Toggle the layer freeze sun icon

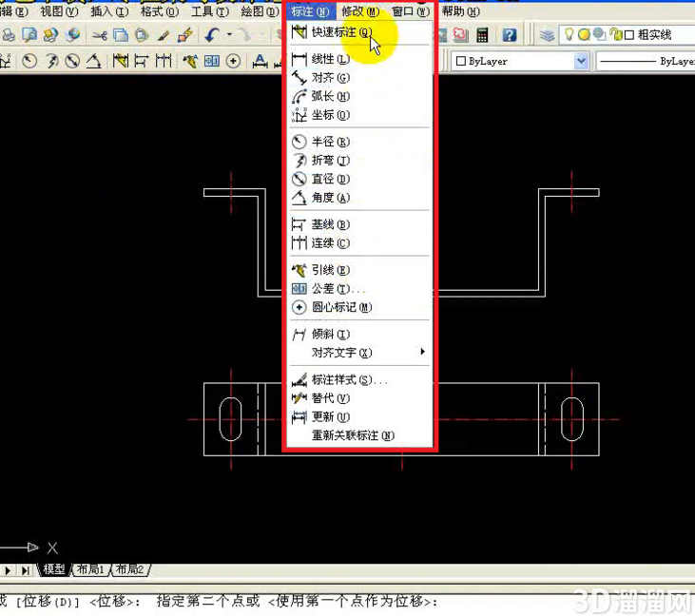pos(584,34)
